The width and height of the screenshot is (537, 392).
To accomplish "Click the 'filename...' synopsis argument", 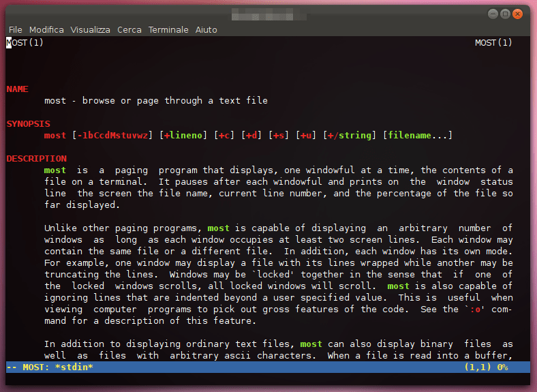I will 417,136.
